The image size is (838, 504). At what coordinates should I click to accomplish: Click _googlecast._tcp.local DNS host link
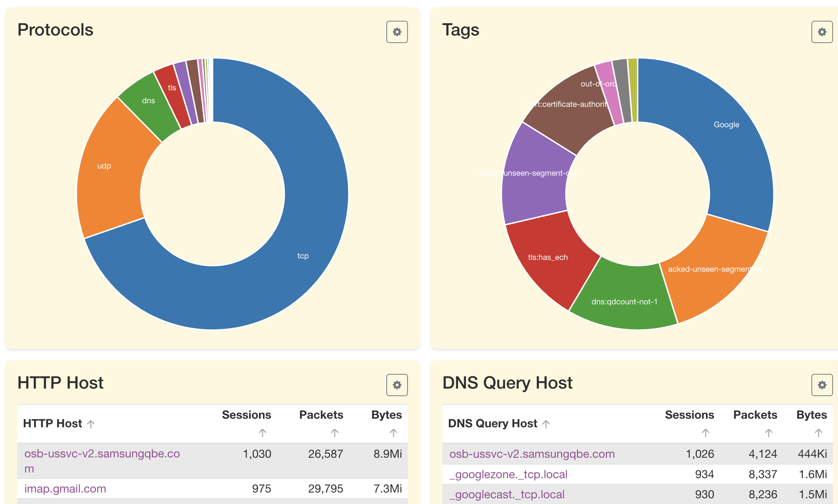tap(507, 494)
